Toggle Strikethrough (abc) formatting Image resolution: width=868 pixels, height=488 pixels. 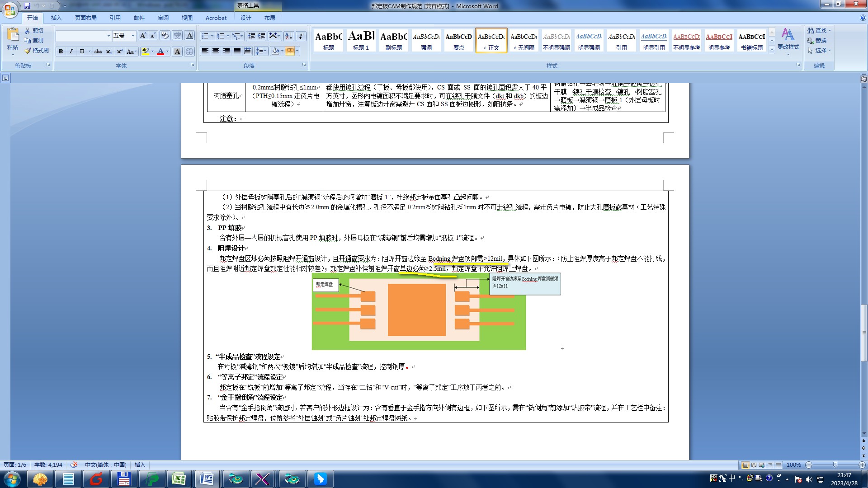[98, 52]
